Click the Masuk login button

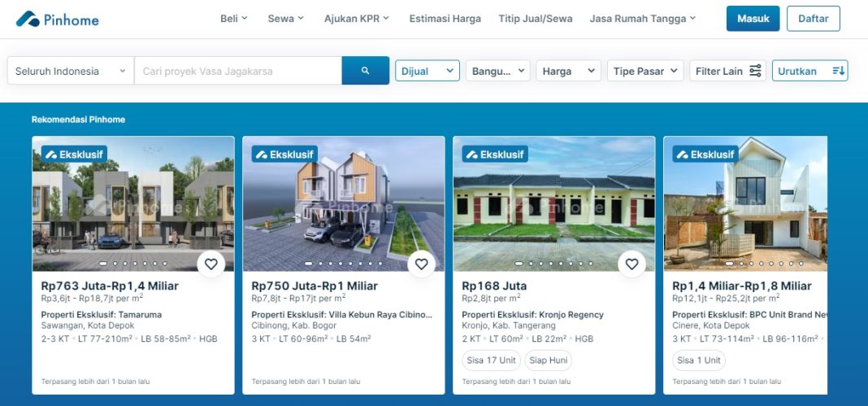click(753, 18)
